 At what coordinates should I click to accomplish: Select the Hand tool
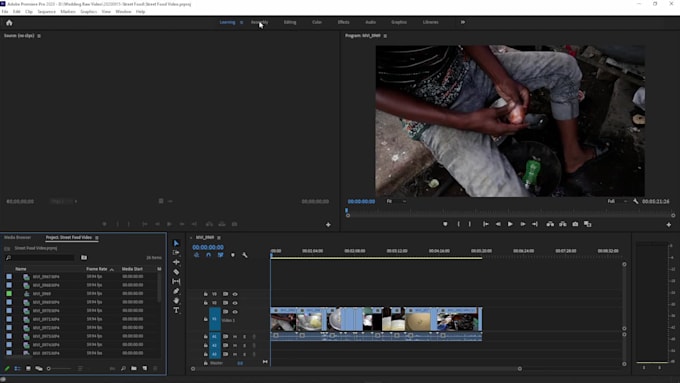click(176, 301)
